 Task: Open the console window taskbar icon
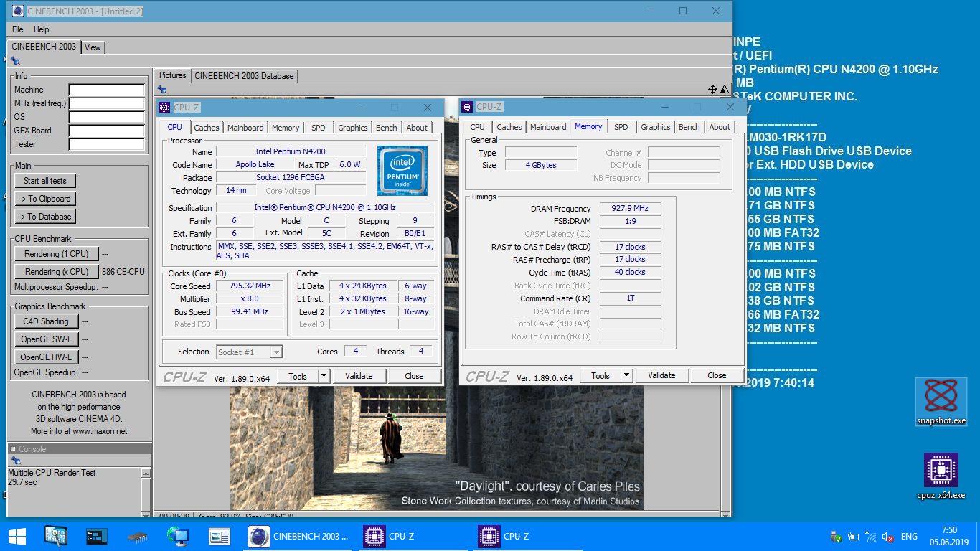96,536
